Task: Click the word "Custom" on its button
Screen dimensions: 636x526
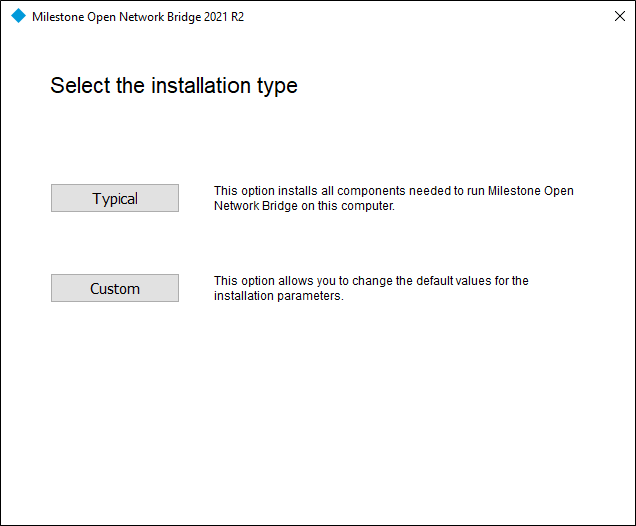Action: (115, 289)
